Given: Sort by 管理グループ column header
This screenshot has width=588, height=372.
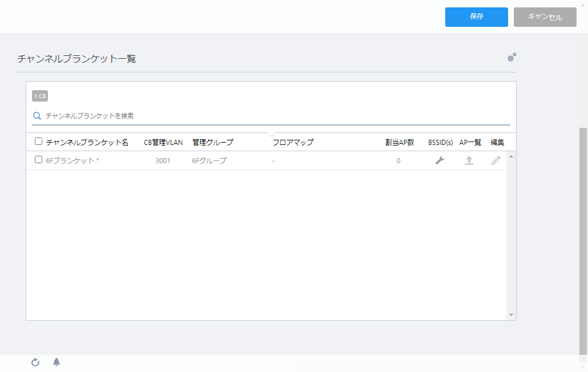Looking at the screenshot, I should pos(212,143).
